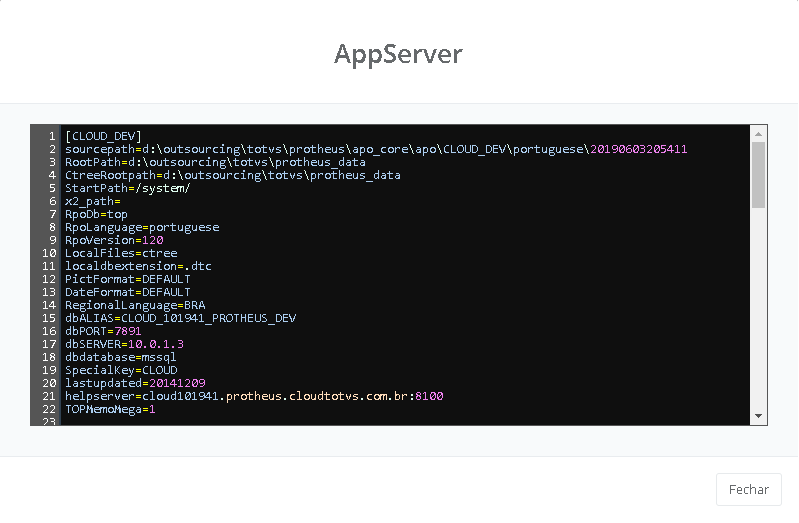This screenshot has height=523, width=799.
Task: Click the 20190603205411 value in sourcepath
Action: coord(639,149)
